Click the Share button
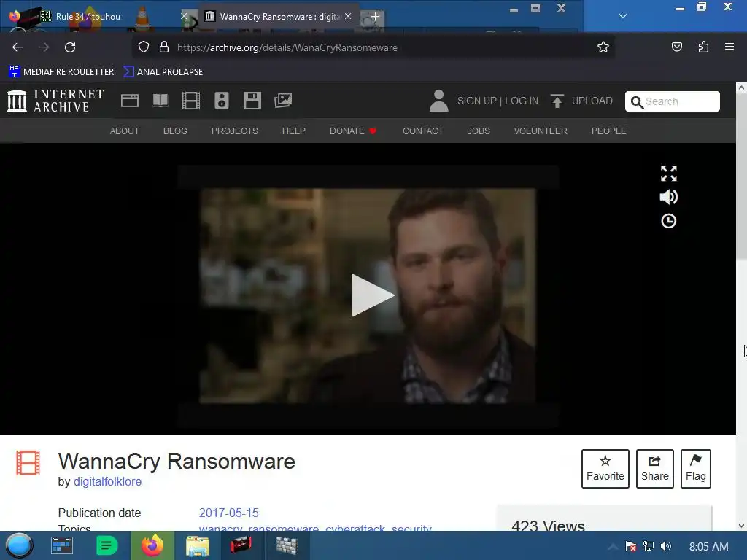Viewport: 747px width, 560px height. pos(655,469)
